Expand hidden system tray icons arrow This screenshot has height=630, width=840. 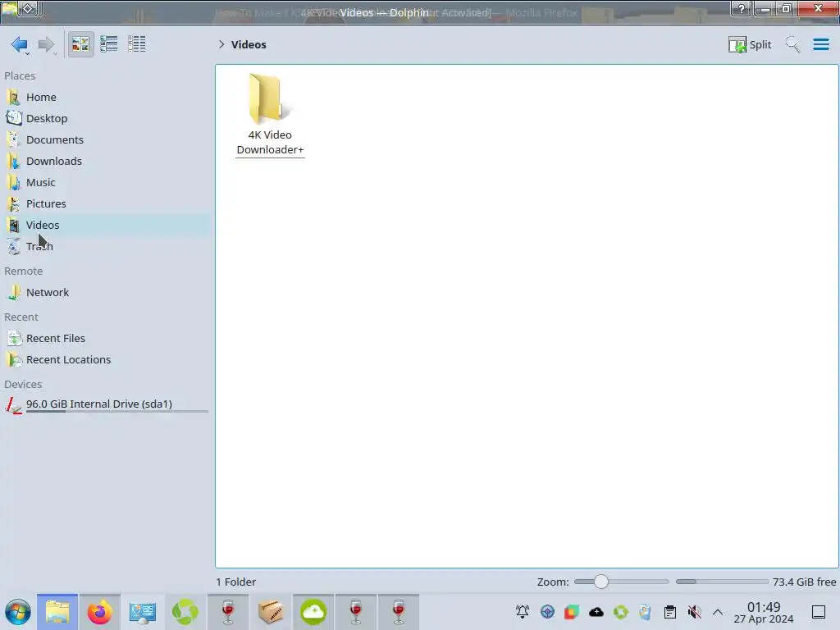[x=718, y=612]
